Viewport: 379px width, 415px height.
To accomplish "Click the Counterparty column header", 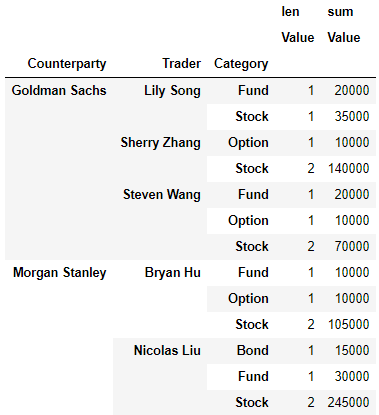I will pyautogui.click(x=67, y=64).
